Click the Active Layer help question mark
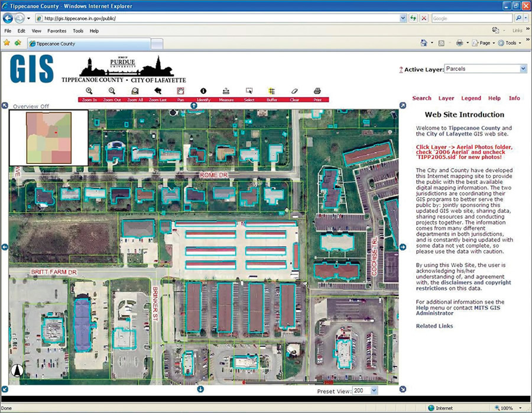The image size is (532, 413). (401, 70)
